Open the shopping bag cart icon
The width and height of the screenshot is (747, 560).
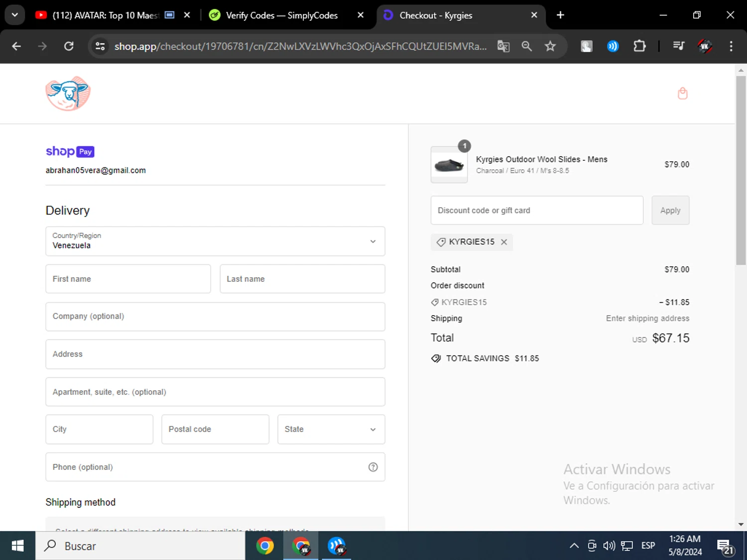pos(682,93)
